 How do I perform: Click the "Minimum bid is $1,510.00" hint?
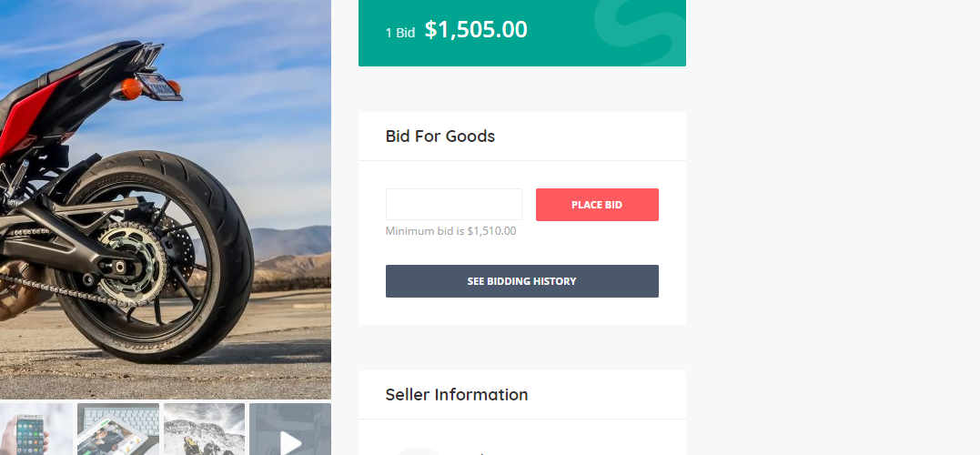point(450,231)
